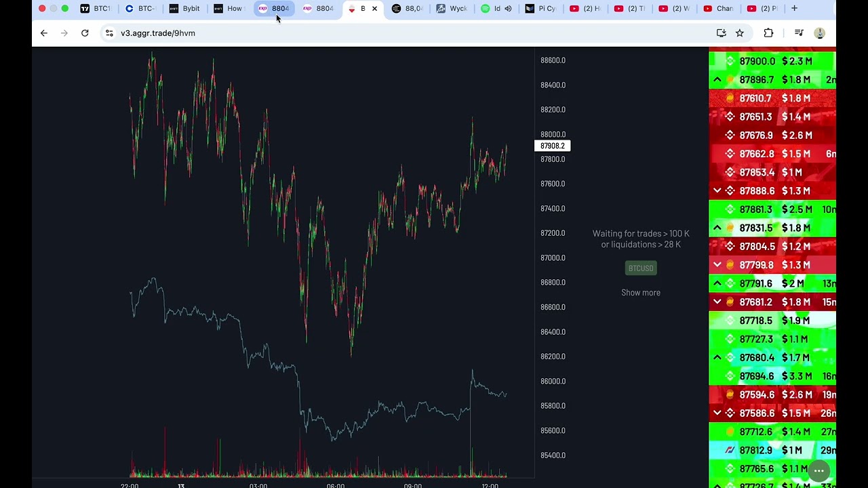Click the Binance icon on the 87676.9 trade row
The image size is (868, 488).
click(730, 136)
